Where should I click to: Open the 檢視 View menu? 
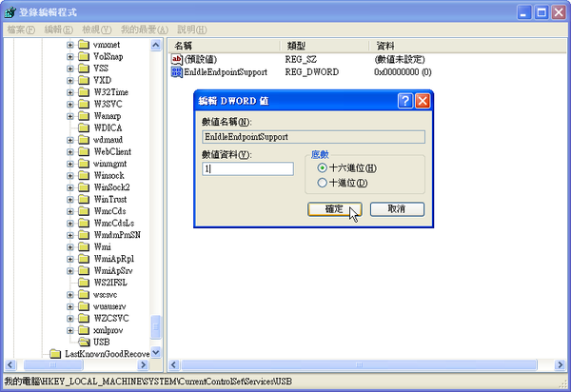(x=97, y=29)
